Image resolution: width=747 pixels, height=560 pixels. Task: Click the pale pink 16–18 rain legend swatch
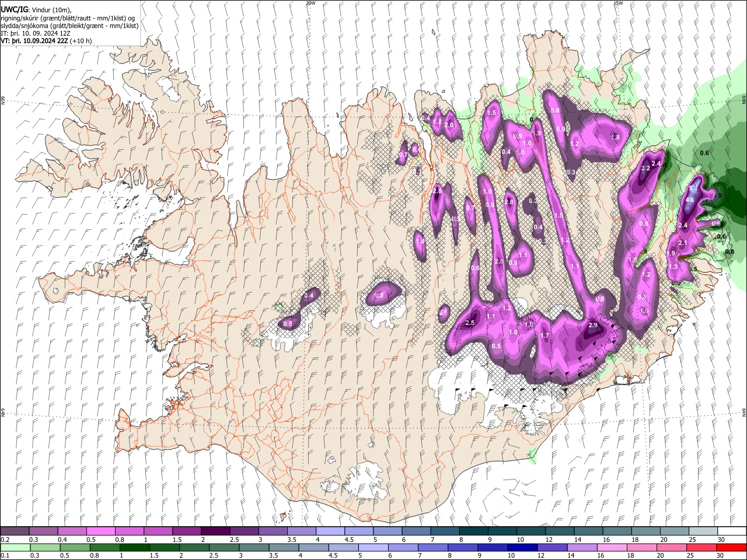tap(613, 547)
